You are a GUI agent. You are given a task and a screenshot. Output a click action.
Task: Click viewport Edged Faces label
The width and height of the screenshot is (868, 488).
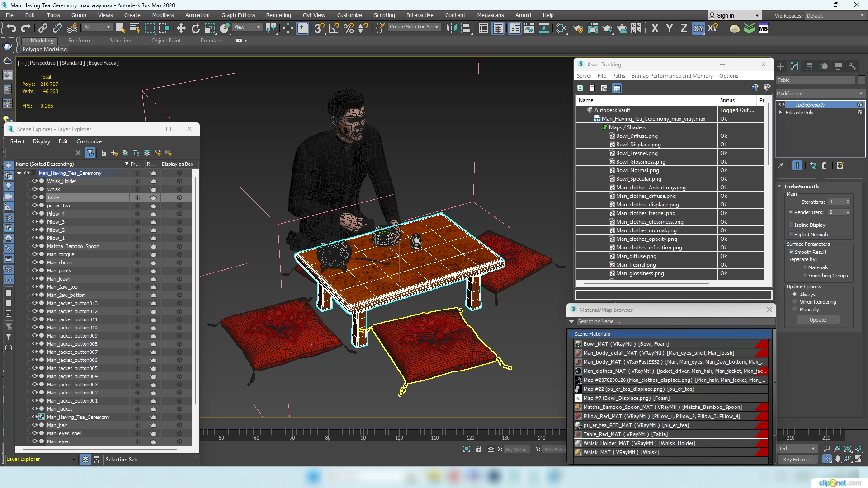point(103,63)
